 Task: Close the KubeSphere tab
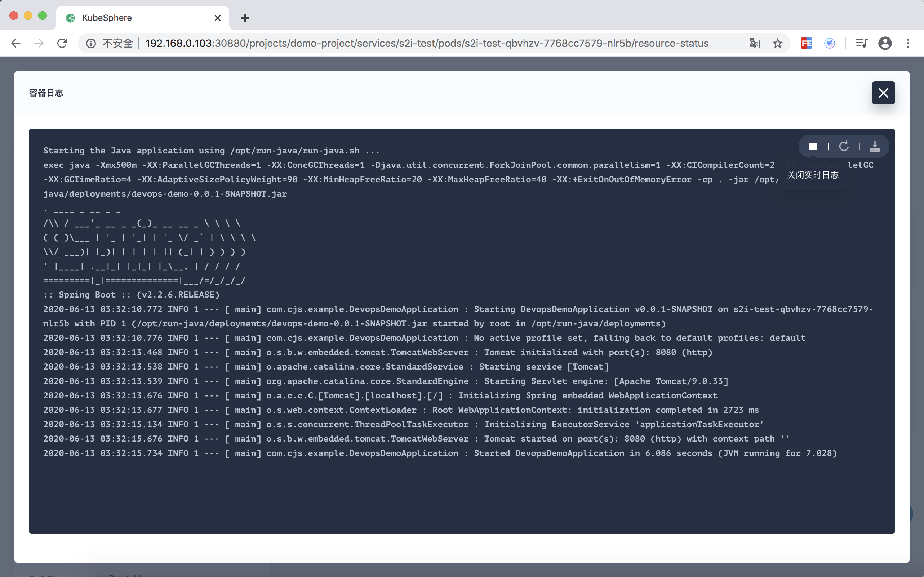[x=218, y=18]
